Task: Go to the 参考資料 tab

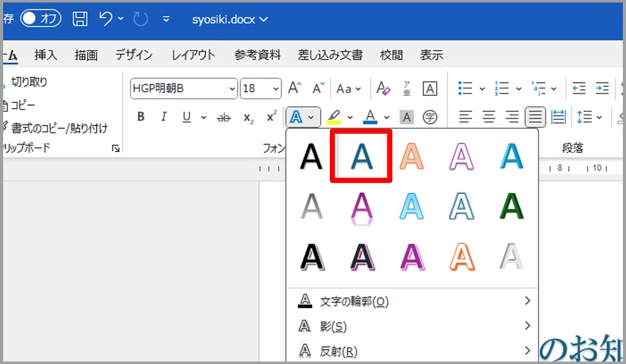Action: coord(257,55)
